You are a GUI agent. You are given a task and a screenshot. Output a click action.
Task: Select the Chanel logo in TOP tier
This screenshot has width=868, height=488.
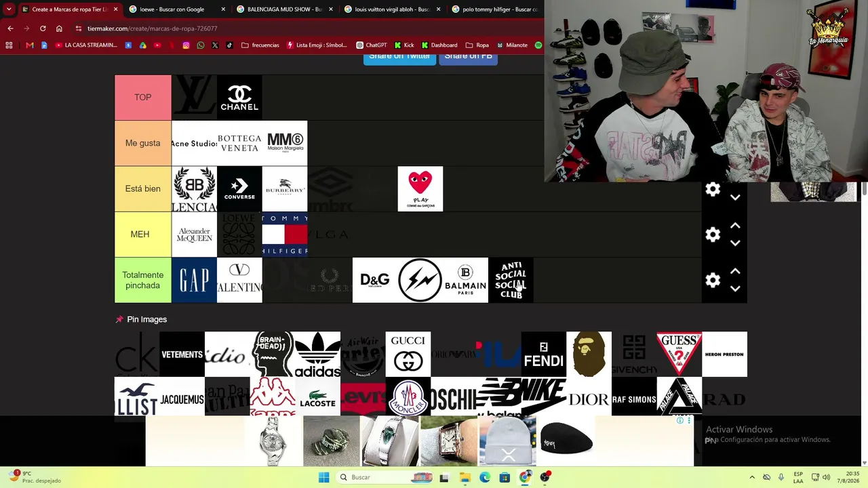point(239,98)
